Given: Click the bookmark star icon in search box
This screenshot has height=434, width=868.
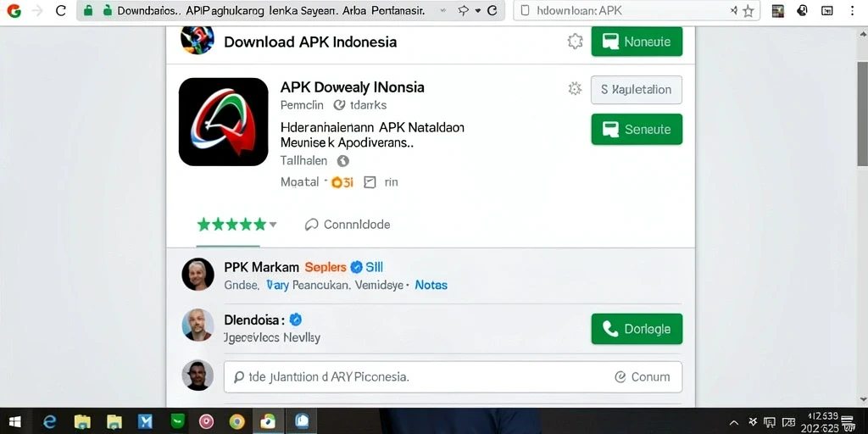Looking at the screenshot, I should (x=748, y=10).
